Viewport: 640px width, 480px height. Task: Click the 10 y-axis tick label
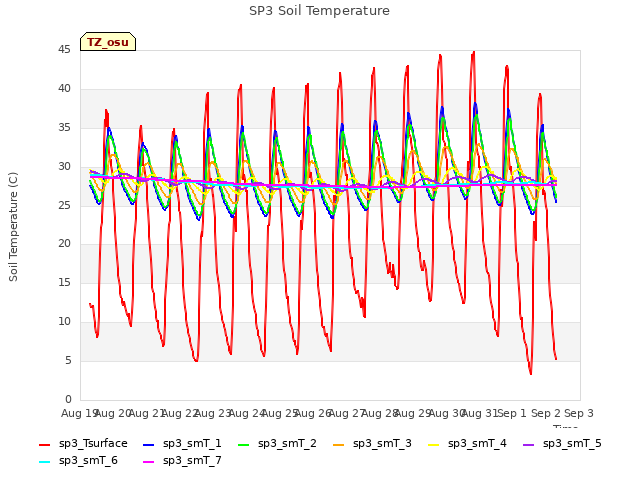pos(64,321)
